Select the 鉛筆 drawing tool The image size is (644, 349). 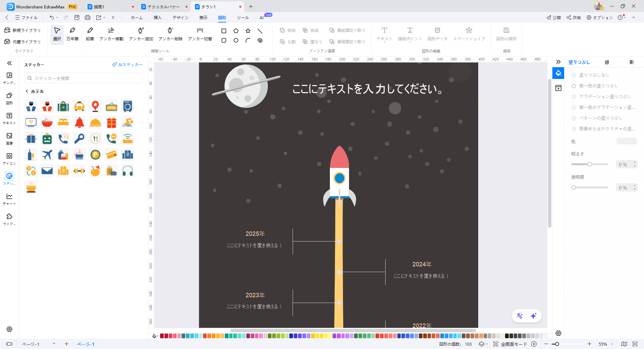[90, 34]
